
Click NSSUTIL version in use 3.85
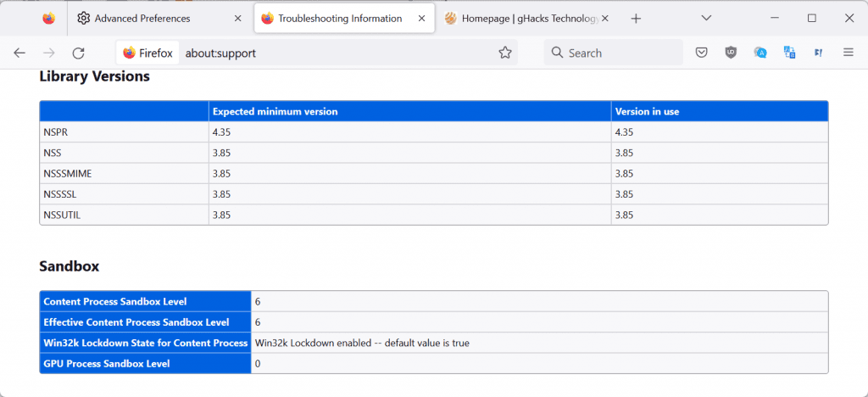tap(624, 215)
